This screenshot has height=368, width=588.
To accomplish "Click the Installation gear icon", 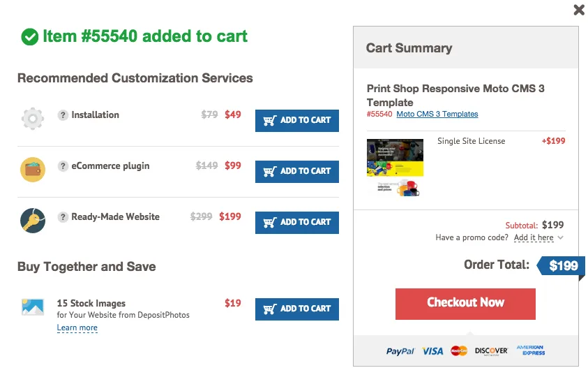I will pos(33,118).
